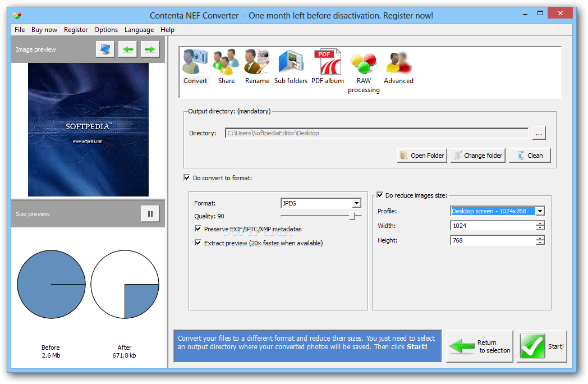The image size is (588, 384).
Task: Click the '671.8 kb' after size text
Action: pyautogui.click(x=124, y=355)
